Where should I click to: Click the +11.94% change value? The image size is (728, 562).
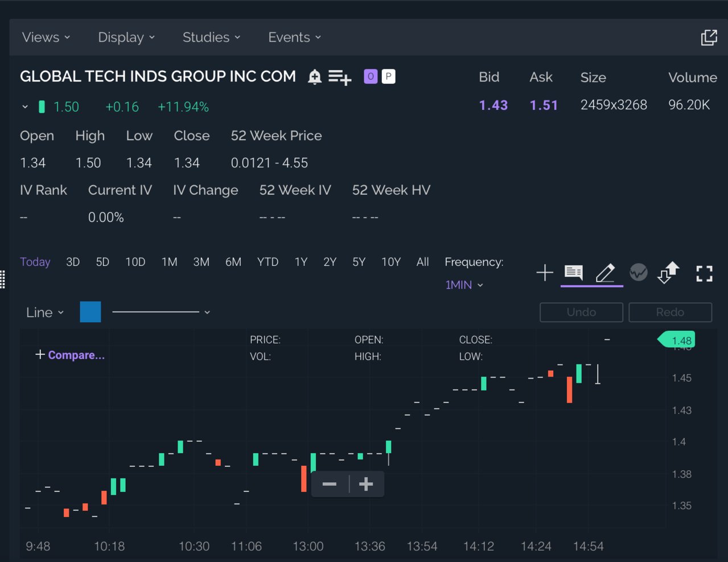(x=183, y=107)
